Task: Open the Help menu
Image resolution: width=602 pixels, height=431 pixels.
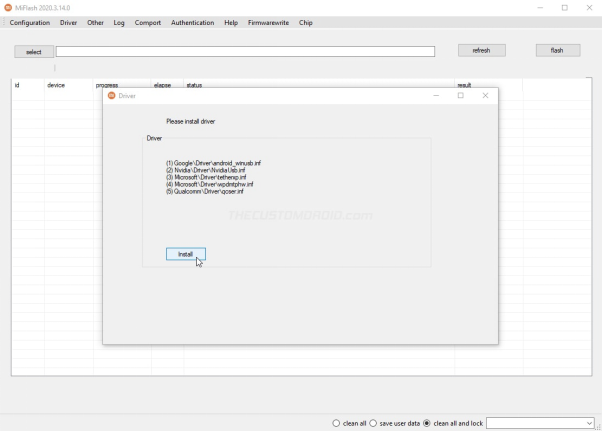Action: 231,23
